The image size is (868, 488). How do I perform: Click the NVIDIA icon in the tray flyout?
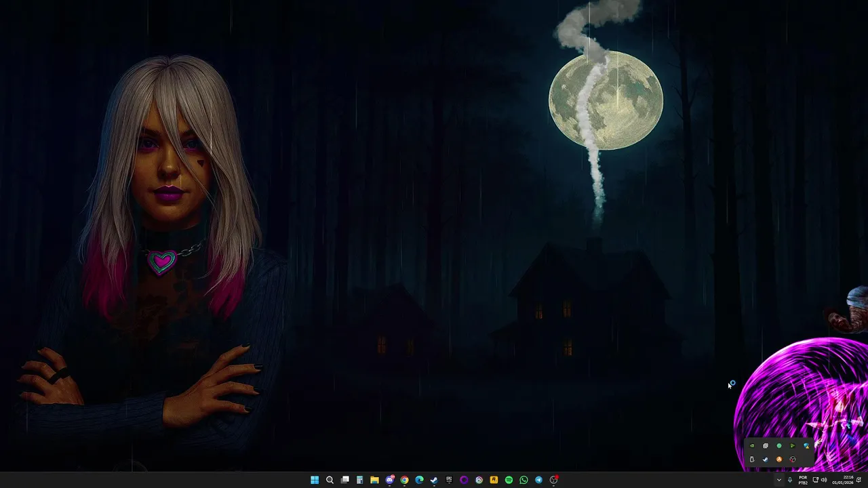click(752, 446)
